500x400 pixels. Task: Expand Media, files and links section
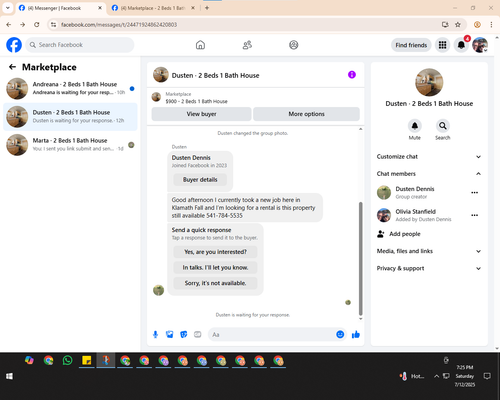tap(429, 251)
